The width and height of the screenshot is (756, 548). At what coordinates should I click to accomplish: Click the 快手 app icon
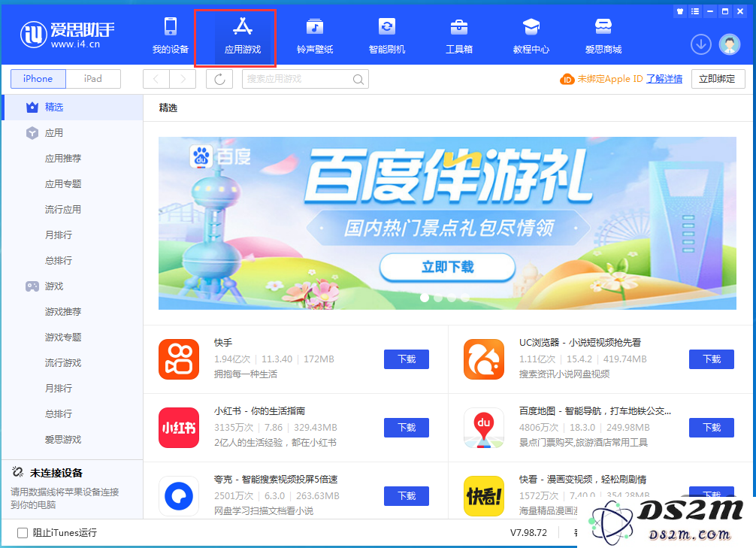click(179, 359)
